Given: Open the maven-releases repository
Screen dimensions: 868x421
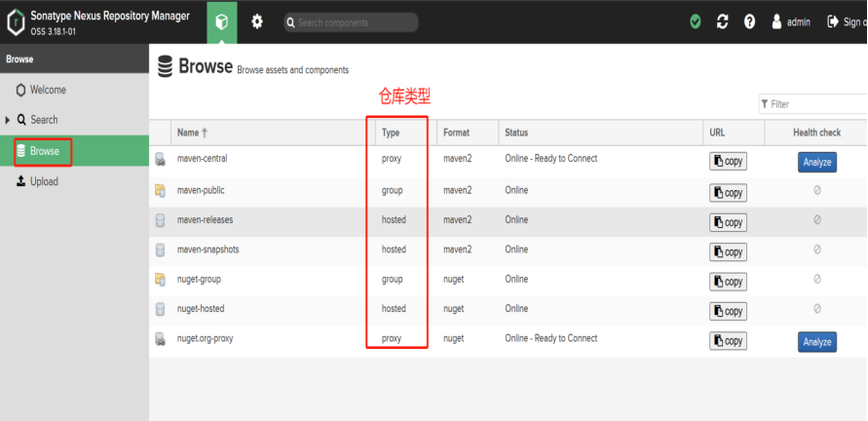Looking at the screenshot, I should point(205,220).
